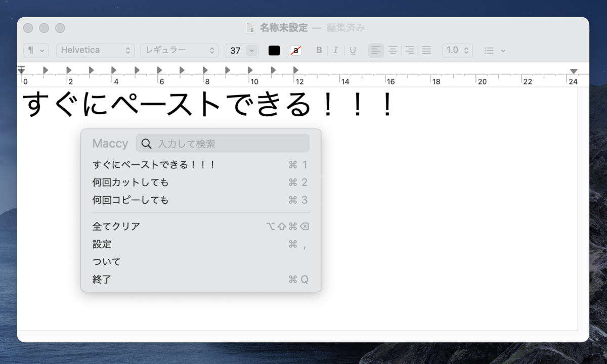Choose 全てクリア in Maccy menu
Viewport: 607px width, 364px height.
point(201,226)
